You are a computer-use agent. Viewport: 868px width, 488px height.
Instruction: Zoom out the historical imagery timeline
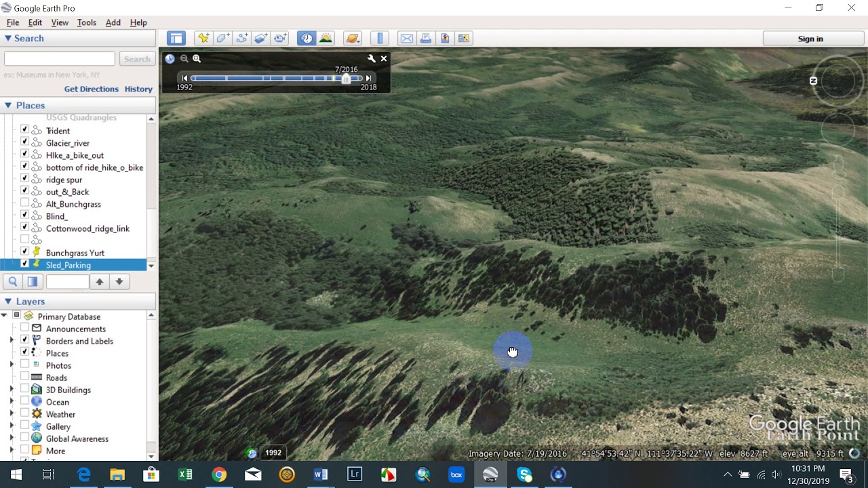[184, 59]
